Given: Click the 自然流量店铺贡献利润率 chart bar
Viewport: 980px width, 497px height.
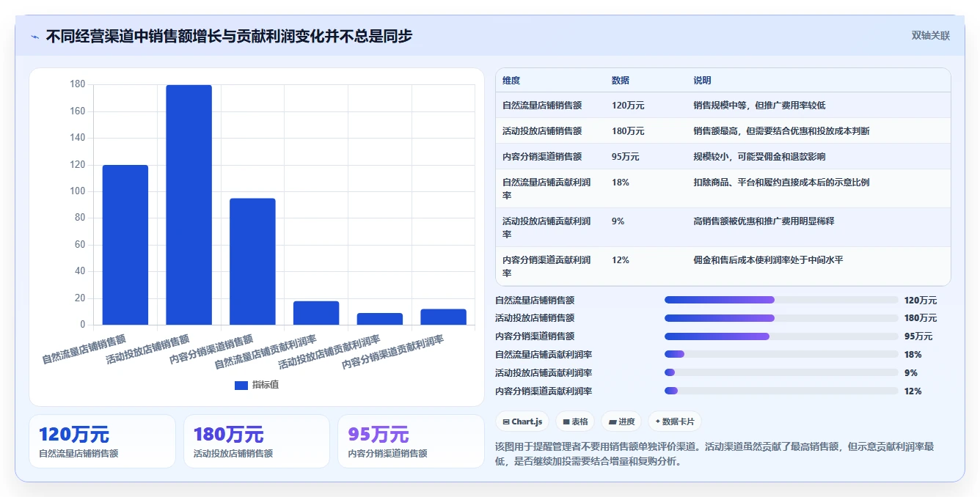Looking at the screenshot, I should point(316,313).
